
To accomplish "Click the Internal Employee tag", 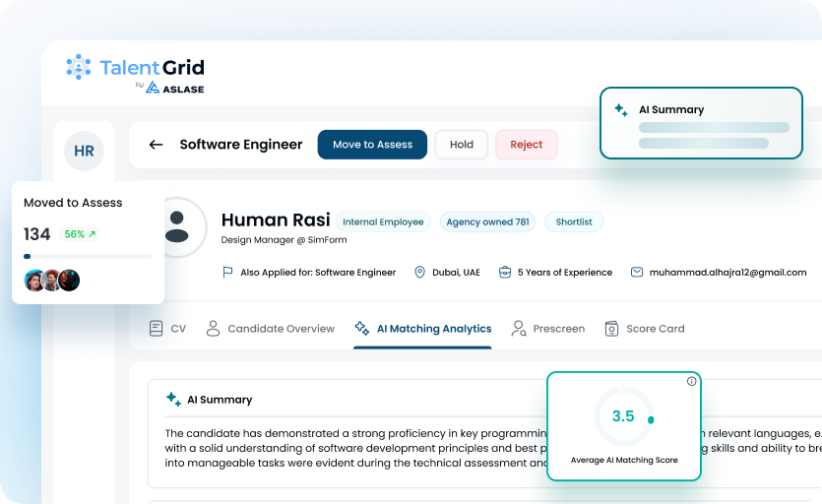I will click(x=383, y=221).
